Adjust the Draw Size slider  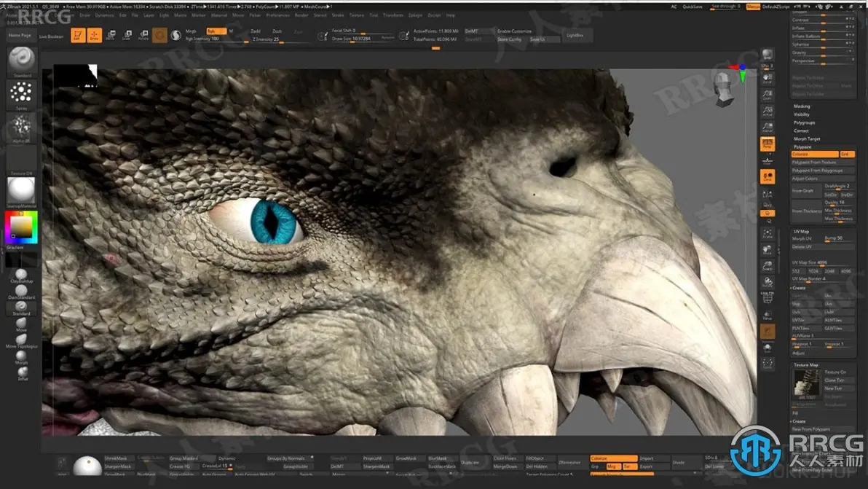click(x=363, y=39)
